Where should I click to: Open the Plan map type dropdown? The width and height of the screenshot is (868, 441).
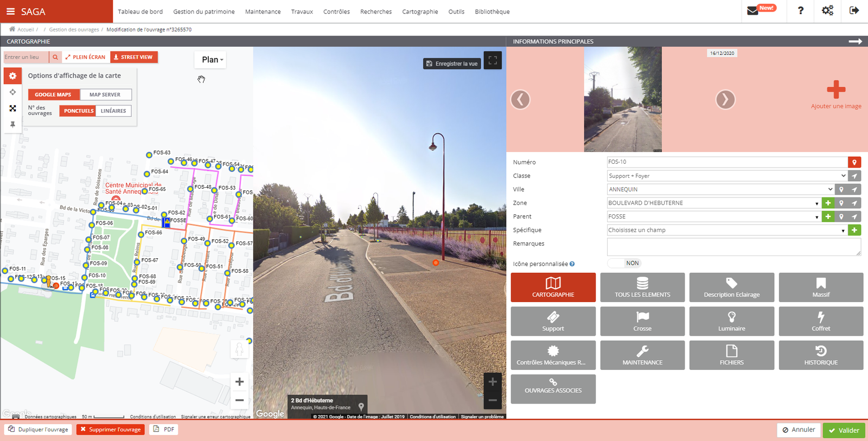click(x=212, y=60)
